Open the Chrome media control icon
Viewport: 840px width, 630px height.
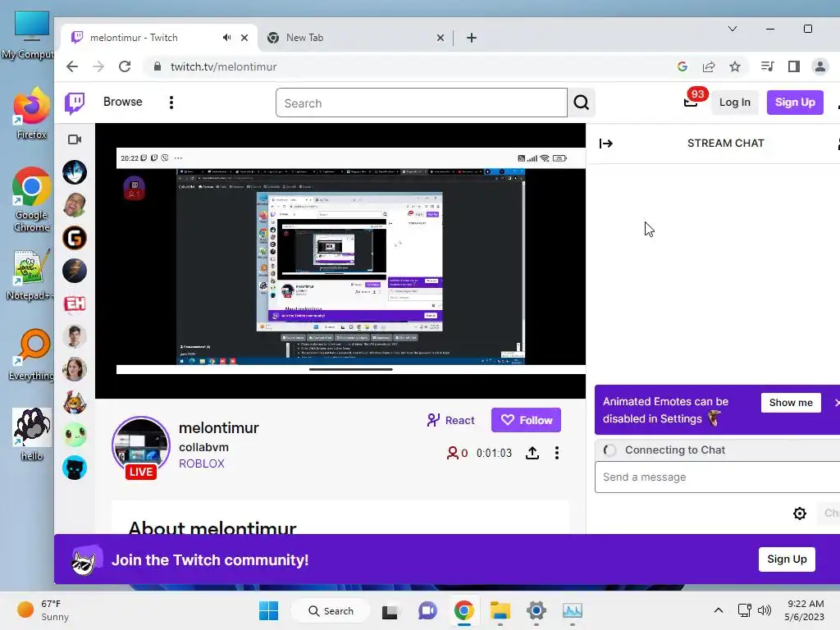coord(767,66)
